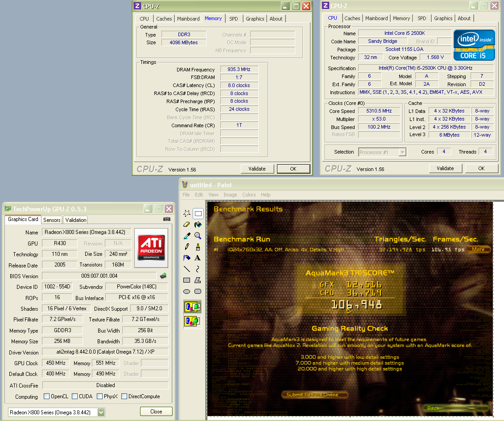Select the Pencil tool in Paint
This screenshot has height=421, width=504.
187,247
